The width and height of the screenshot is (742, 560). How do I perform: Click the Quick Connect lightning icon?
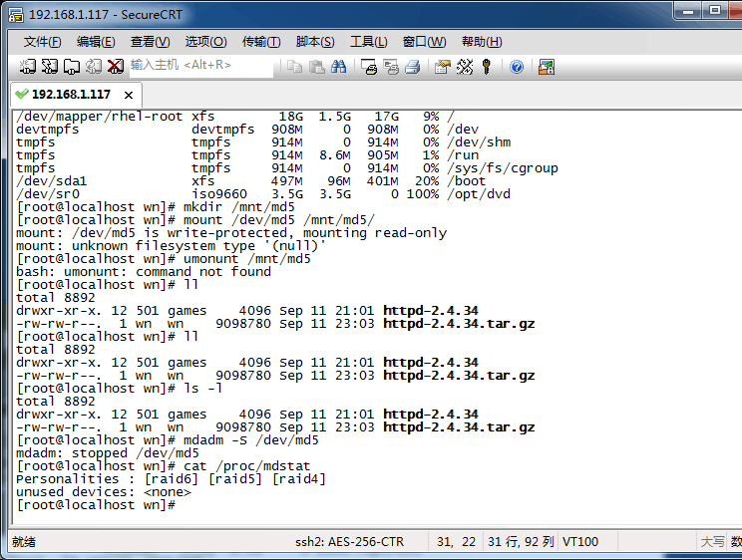[x=50, y=67]
